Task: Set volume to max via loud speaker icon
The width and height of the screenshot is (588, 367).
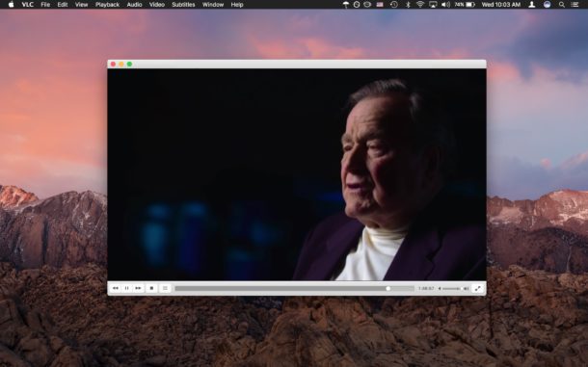Action: tap(467, 289)
